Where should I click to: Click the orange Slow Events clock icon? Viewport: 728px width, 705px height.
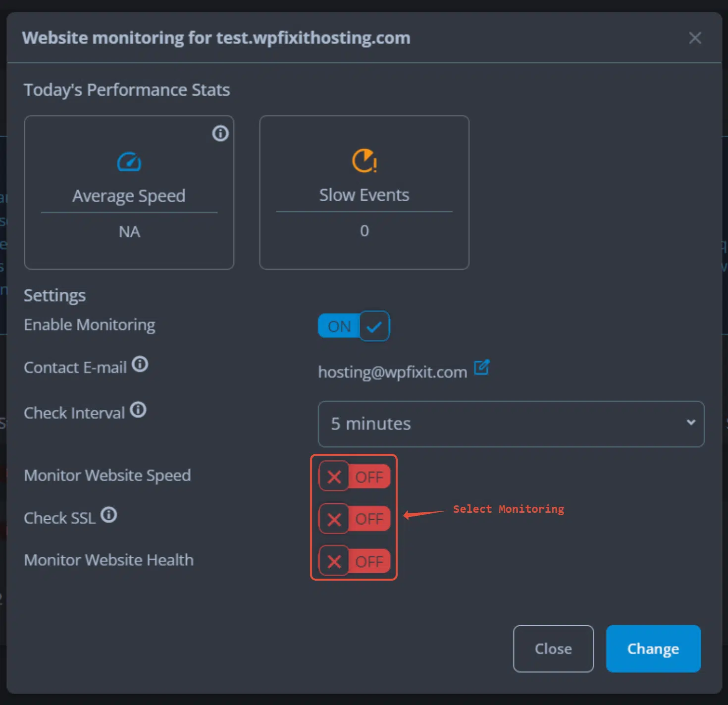coord(364,161)
